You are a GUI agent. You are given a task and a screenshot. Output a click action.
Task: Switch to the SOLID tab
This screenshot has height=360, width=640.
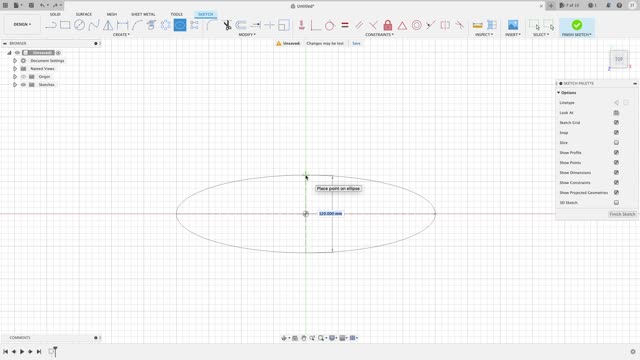tap(55, 14)
